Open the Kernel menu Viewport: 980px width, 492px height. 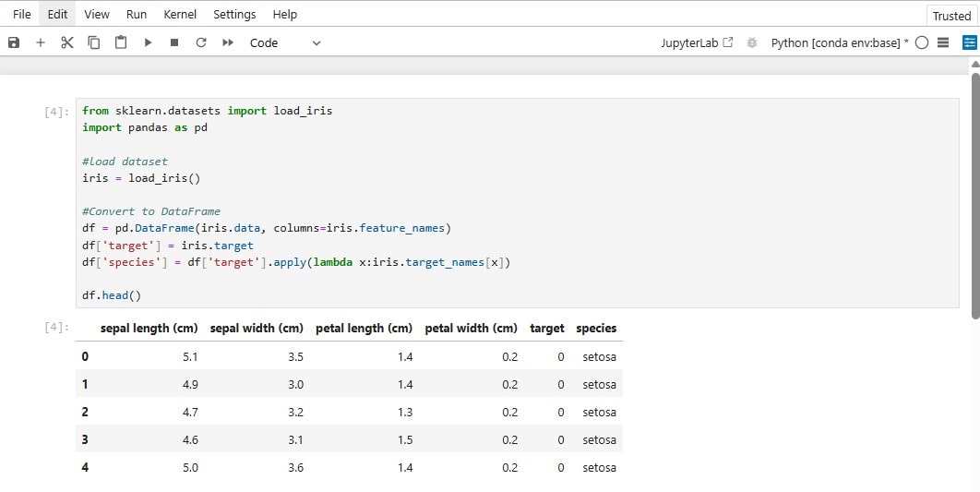pyautogui.click(x=180, y=14)
